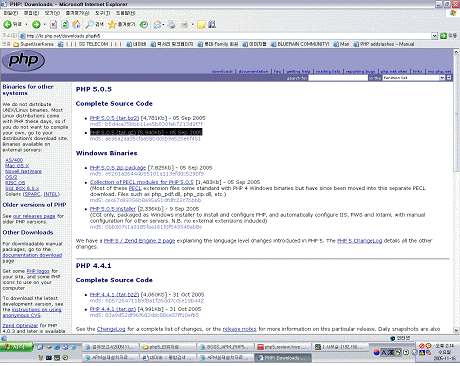Click the taskbar clock showing 2:14
The width and height of the screenshot is (460, 366).
click(x=445, y=346)
